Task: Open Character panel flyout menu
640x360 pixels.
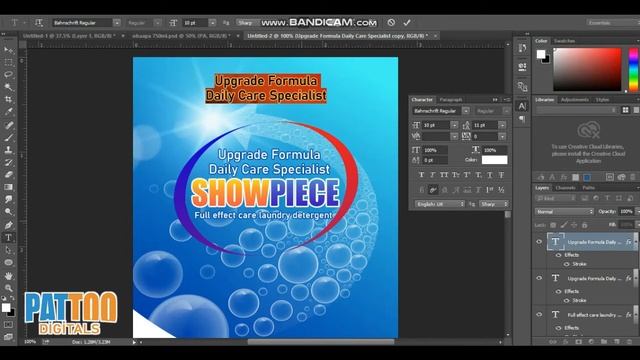Action: (x=507, y=100)
